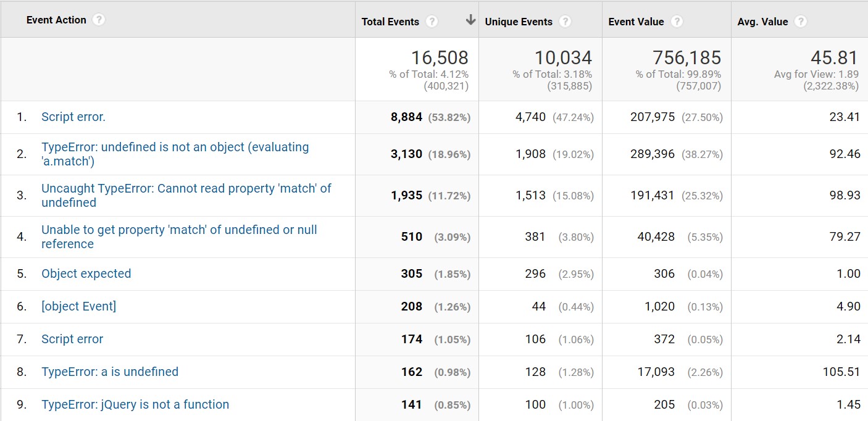
Task: Click the sort arrow in Total Events column
Action: (470, 20)
